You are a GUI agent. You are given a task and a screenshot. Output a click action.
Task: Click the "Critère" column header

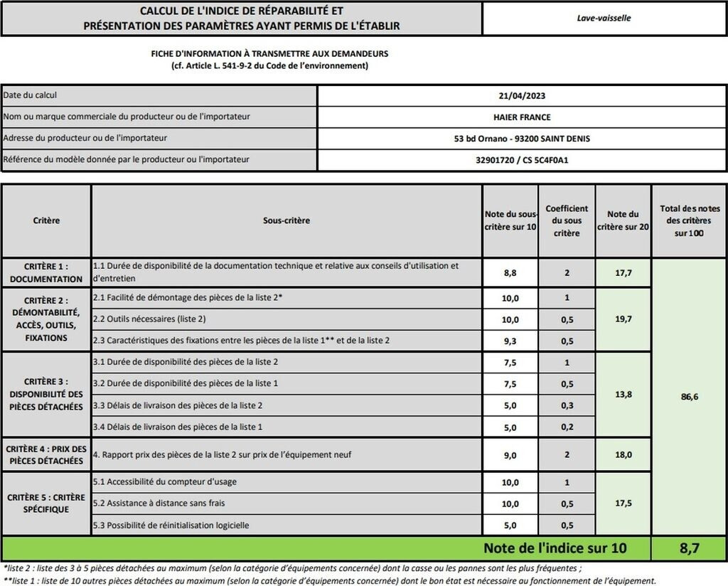46,220
